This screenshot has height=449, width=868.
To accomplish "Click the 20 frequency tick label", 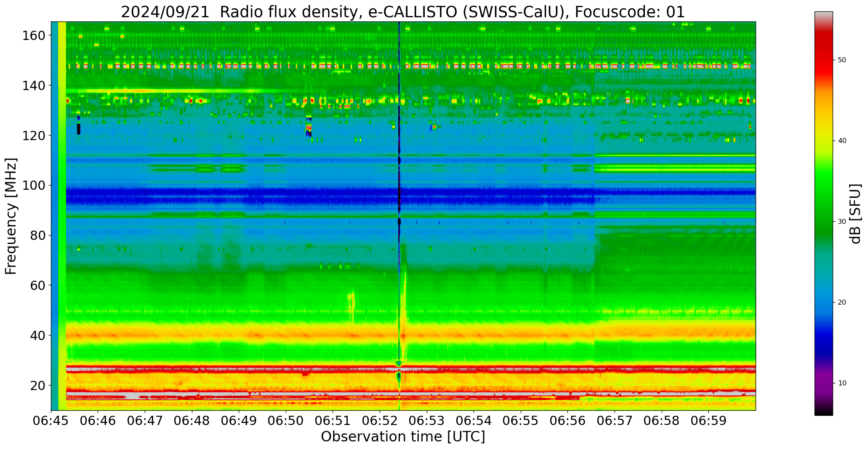I will [x=37, y=385].
